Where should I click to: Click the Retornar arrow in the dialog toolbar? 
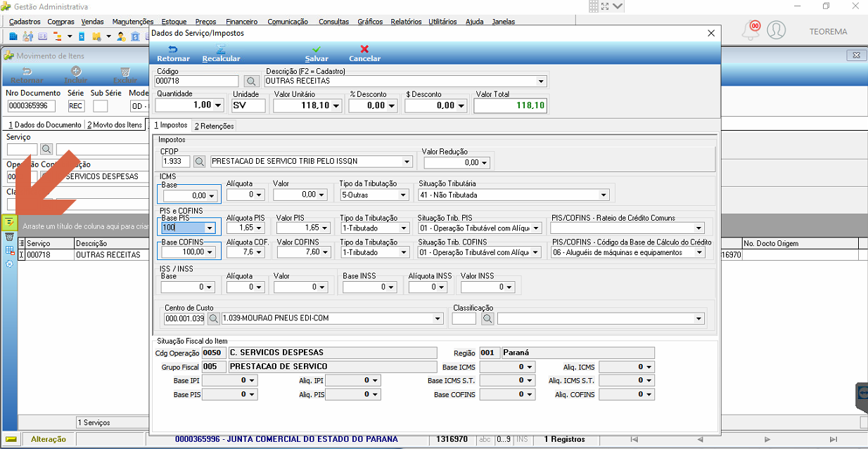(173, 49)
